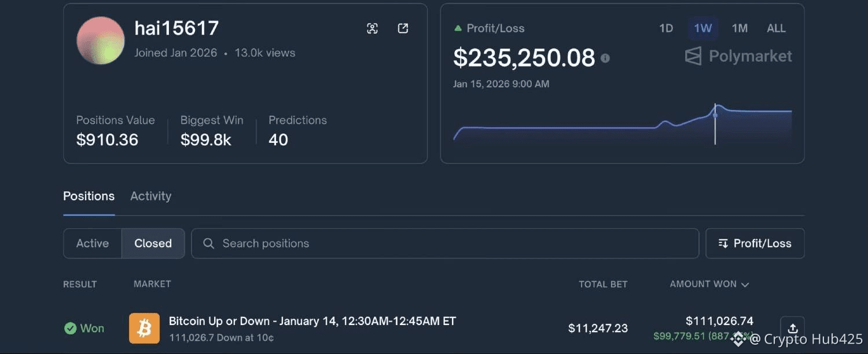Screen dimensions: 868x354
Task: Switch to ALL time range
Action: pyautogui.click(x=776, y=28)
